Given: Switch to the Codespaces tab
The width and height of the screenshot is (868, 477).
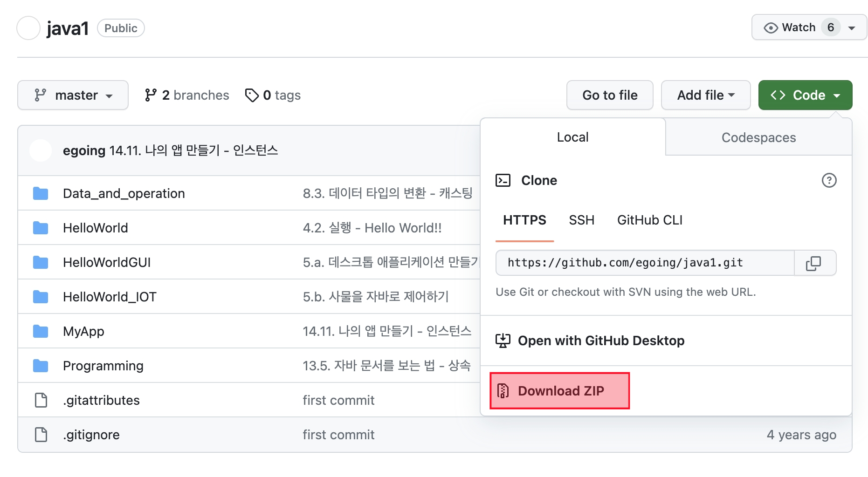Looking at the screenshot, I should 758,137.
